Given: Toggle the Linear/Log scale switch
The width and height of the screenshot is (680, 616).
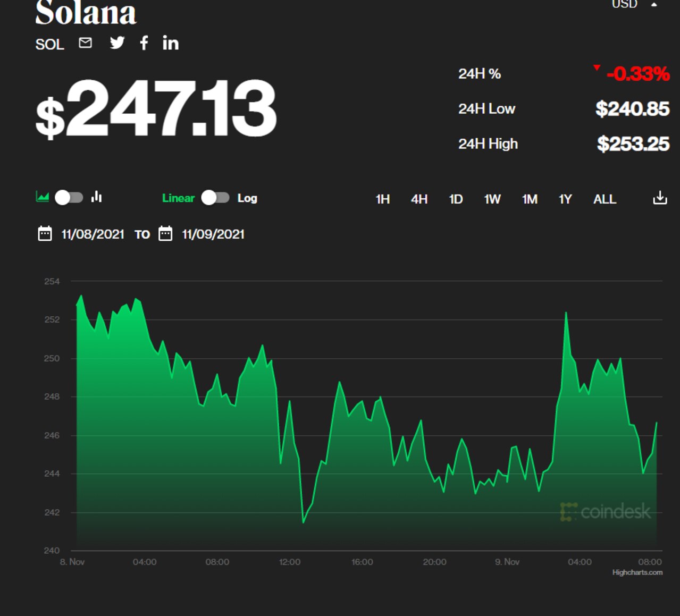Looking at the screenshot, I should [x=215, y=198].
